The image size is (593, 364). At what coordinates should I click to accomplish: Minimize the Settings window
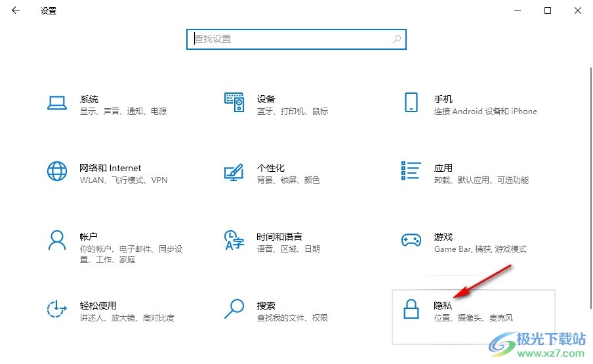click(x=518, y=10)
